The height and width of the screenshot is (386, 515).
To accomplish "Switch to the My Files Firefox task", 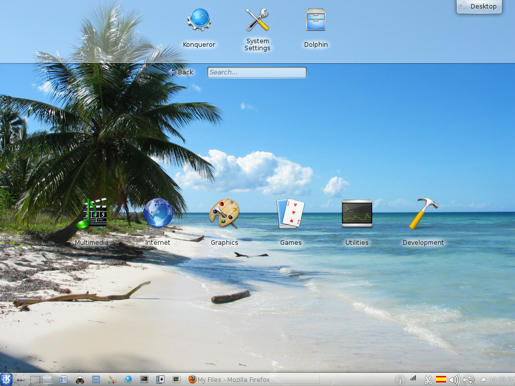I will 229,380.
